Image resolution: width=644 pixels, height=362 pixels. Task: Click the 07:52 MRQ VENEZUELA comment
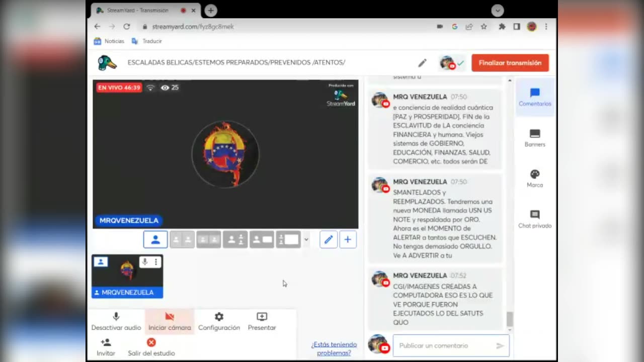coord(435,299)
